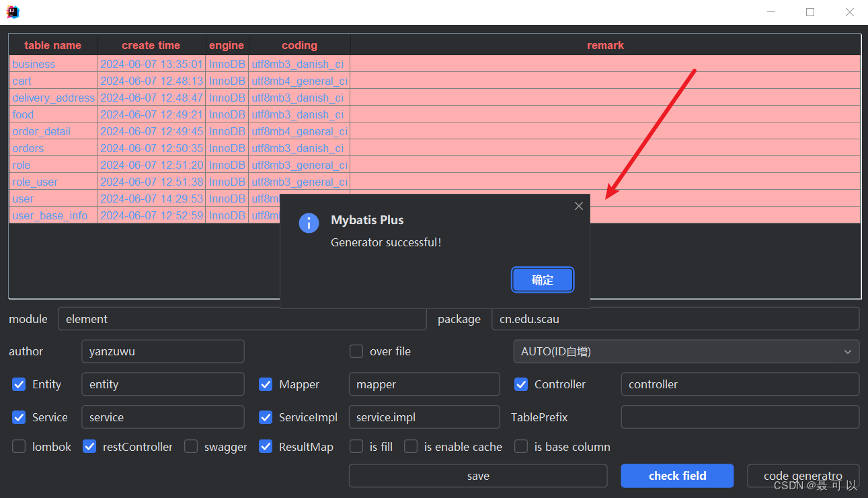Click the save button

pos(478,476)
